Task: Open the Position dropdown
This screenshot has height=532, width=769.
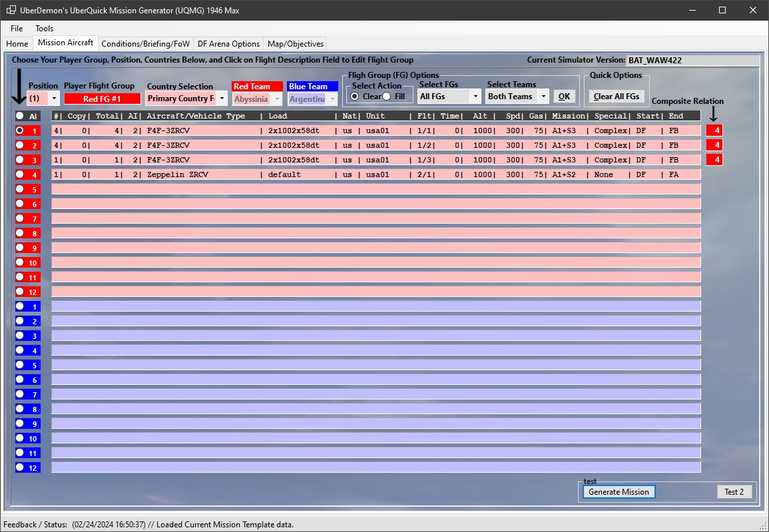Action: click(54, 99)
